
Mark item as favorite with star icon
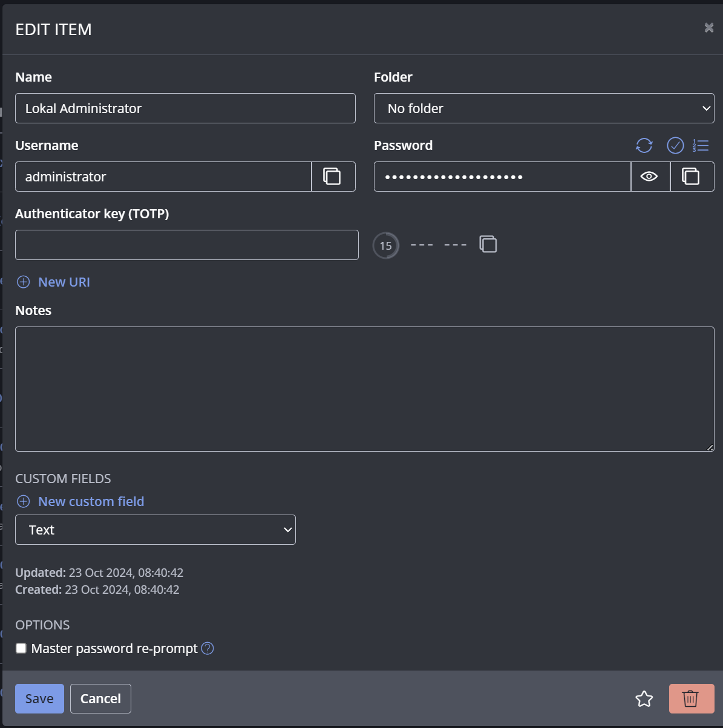coord(644,699)
